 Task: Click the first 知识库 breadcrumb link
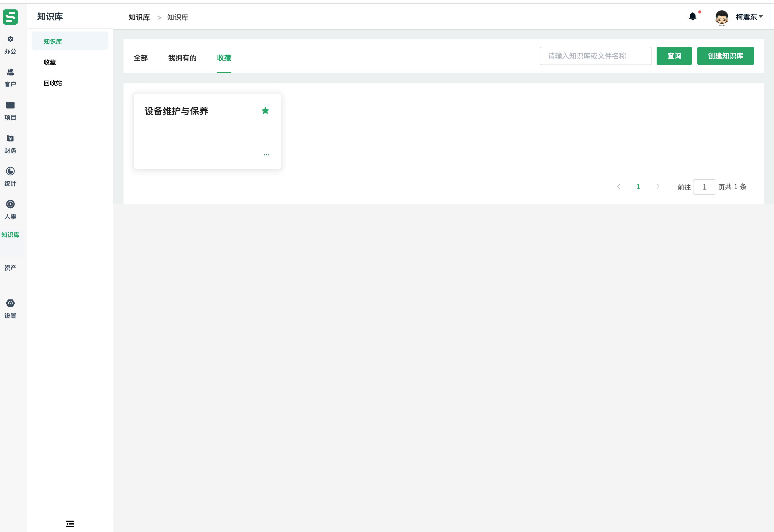pyautogui.click(x=139, y=17)
